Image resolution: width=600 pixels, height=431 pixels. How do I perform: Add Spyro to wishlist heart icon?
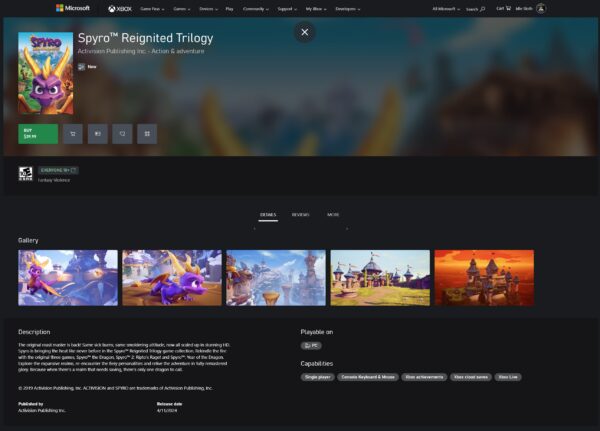pyautogui.click(x=123, y=132)
